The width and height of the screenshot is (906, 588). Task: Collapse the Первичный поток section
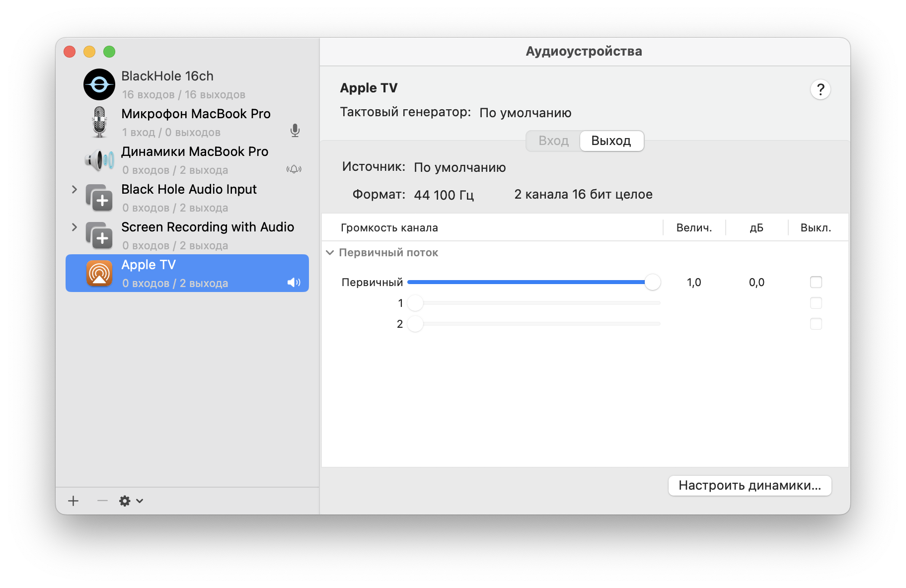[x=330, y=252]
